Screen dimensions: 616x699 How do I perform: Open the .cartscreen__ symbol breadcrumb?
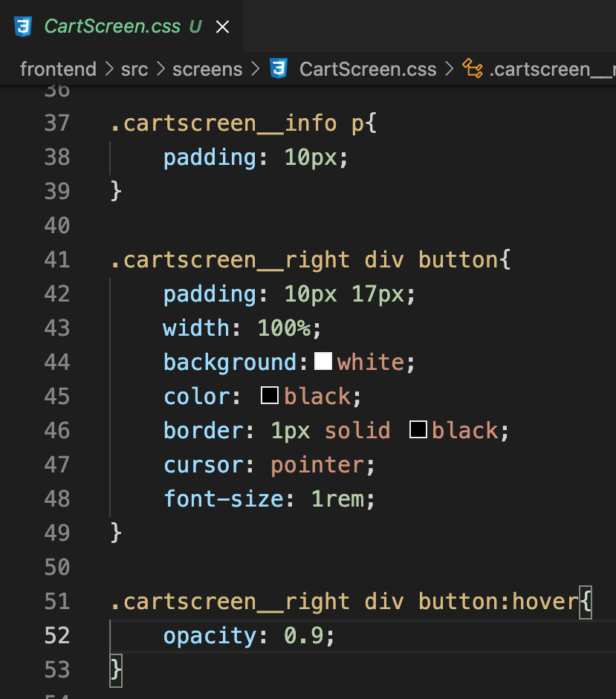(x=552, y=69)
